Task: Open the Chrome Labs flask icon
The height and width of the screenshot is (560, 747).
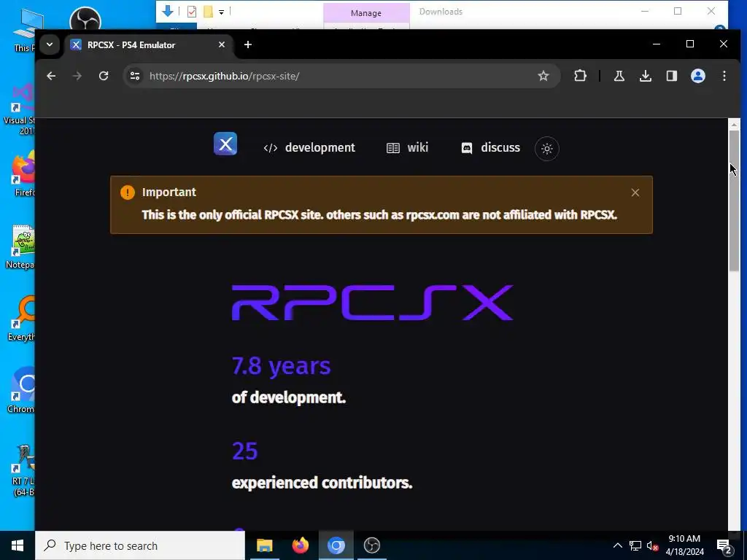Action: [x=619, y=76]
